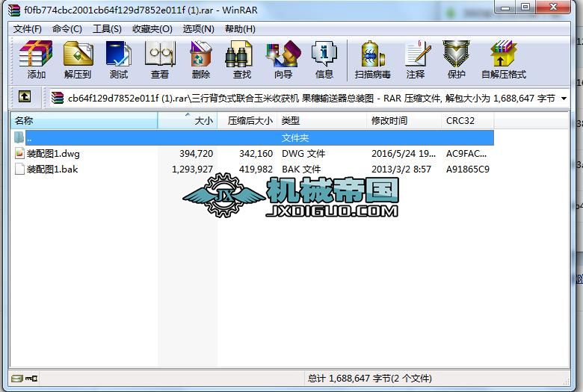Click the parent folder icon in the list
583x392 pixels.
coord(19,137)
